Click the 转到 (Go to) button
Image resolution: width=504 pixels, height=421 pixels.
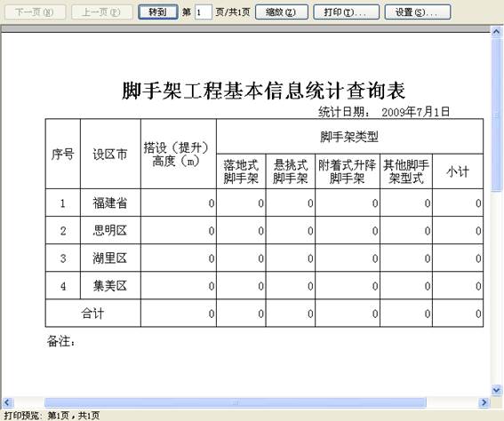[x=158, y=12]
